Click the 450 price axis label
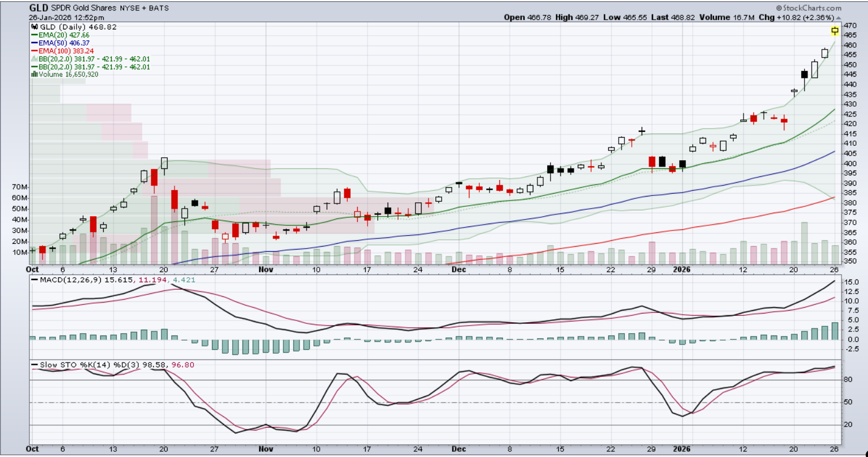The width and height of the screenshot is (868, 457). point(850,65)
